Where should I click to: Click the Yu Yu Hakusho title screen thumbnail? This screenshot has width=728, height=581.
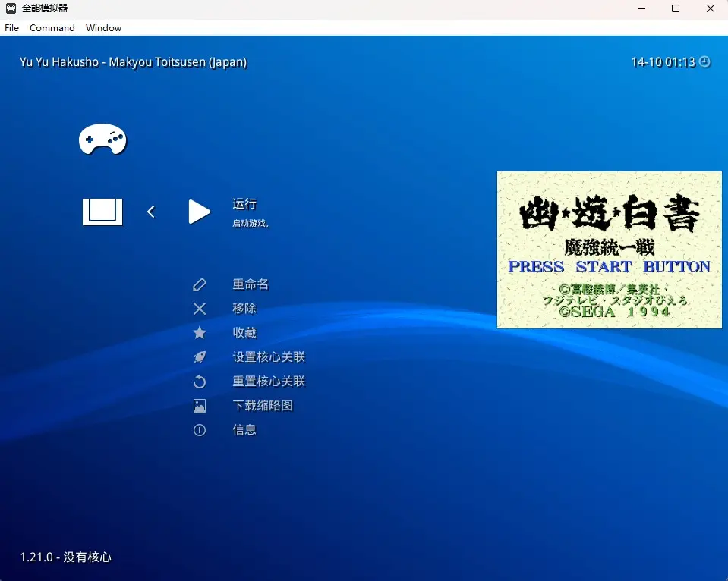pyautogui.click(x=609, y=250)
